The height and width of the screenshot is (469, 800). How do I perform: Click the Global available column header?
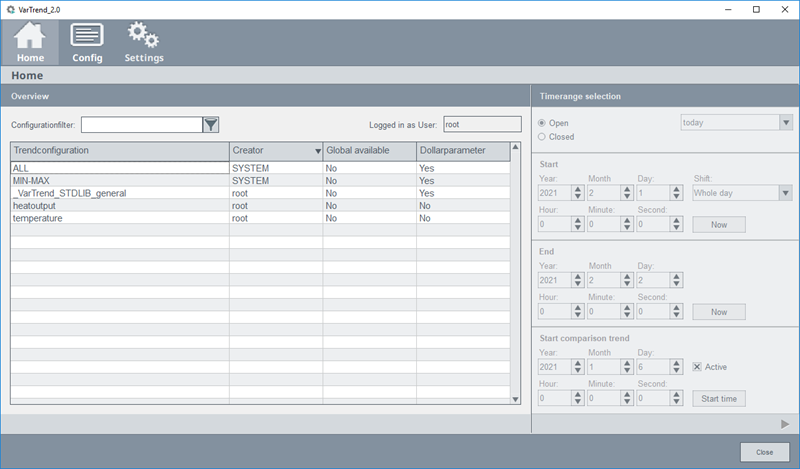[369, 151]
